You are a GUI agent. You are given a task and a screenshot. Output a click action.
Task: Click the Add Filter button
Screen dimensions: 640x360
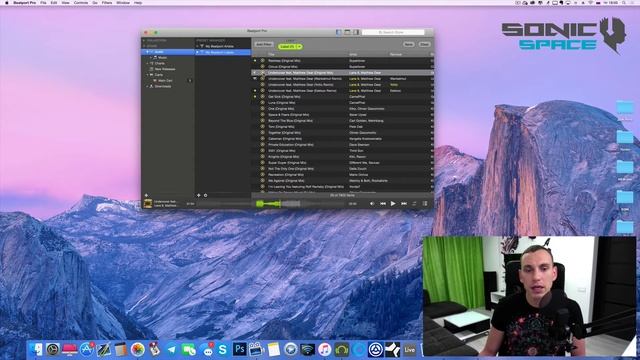(264, 44)
